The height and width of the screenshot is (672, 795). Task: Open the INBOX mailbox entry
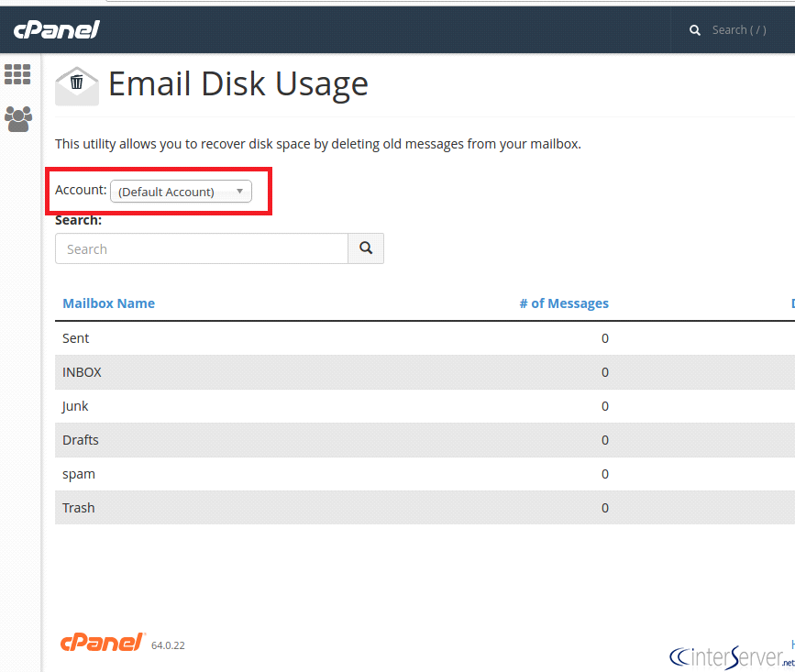coord(82,371)
